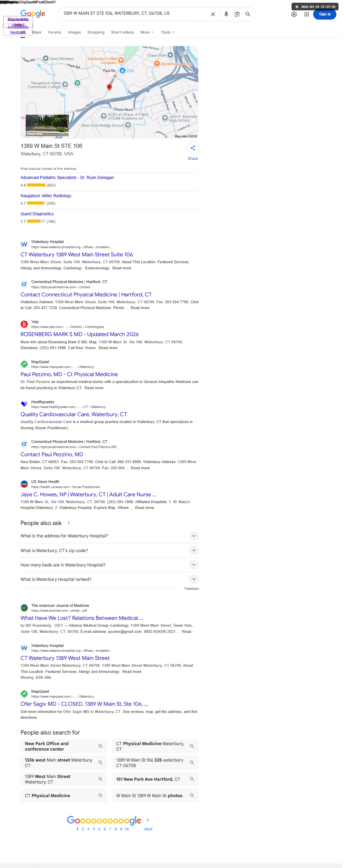Open People also ask more options dots

tap(69, 523)
